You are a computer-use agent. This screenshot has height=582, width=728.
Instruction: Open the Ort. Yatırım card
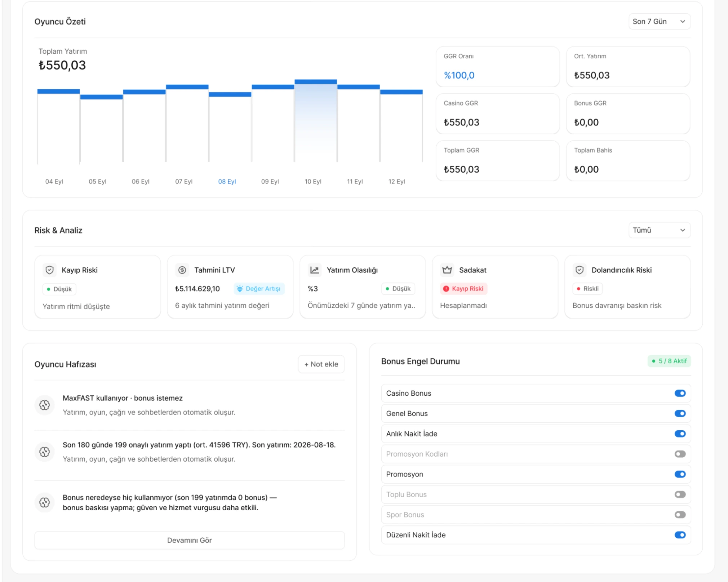(628, 67)
